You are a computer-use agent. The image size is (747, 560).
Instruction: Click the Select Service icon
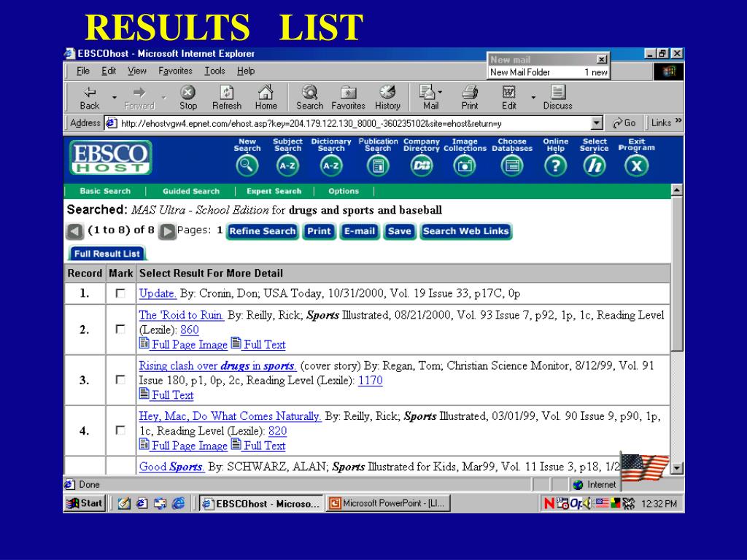594,166
